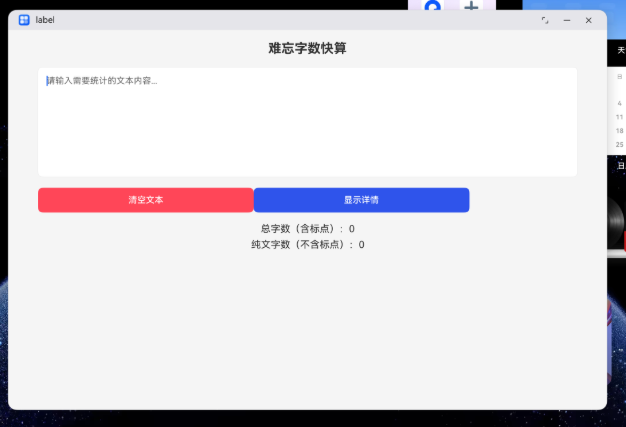626x427 pixels.
Task: Focus the text input area for counting
Action: click(x=307, y=122)
